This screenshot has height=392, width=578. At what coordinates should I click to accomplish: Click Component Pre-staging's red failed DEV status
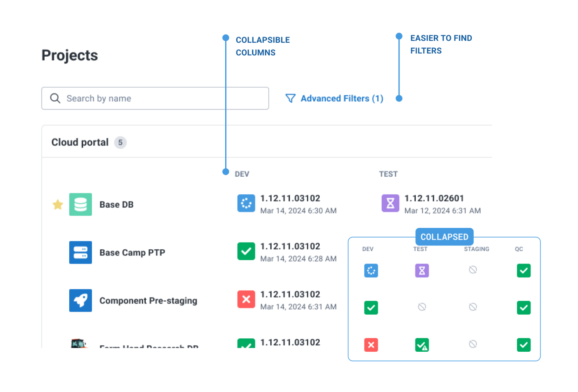point(246,299)
